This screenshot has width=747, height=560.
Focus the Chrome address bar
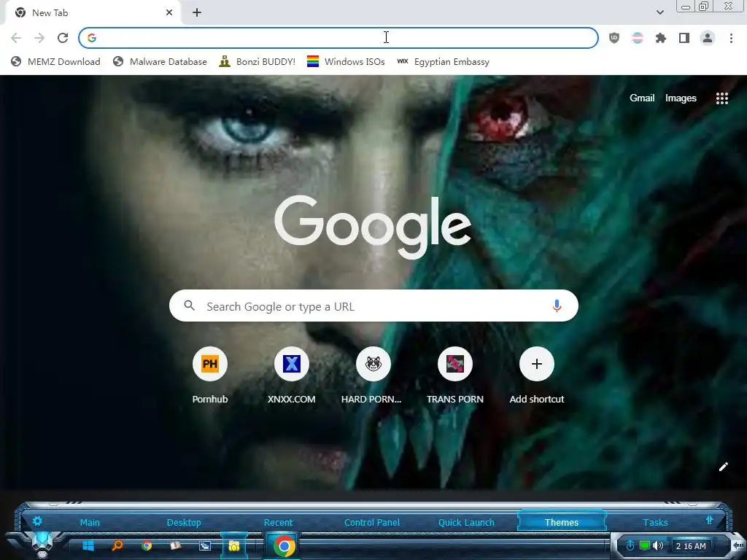[x=338, y=38]
